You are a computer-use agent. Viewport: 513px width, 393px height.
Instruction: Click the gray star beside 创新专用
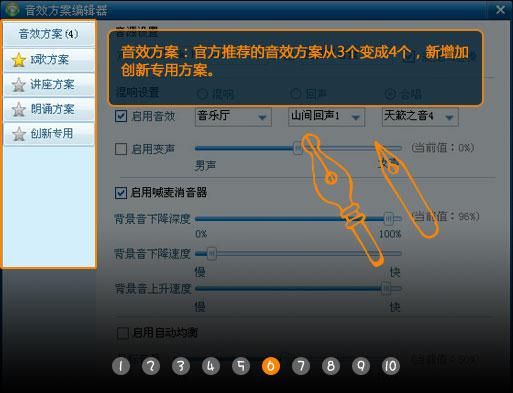coord(18,134)
